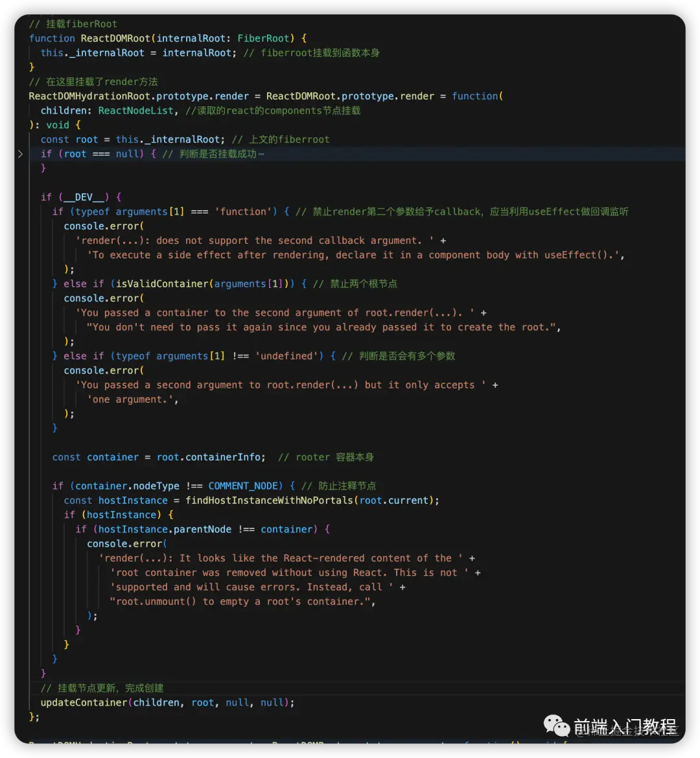
Task: Click the comment "// fiberroot挂载到函数本身"
Action: click(312, 53)
